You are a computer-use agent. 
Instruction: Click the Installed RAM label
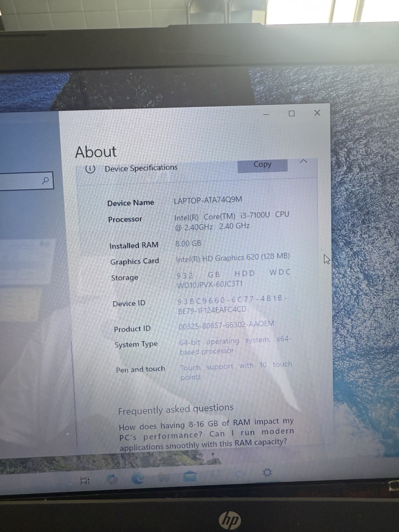pyautogui.click(x=134, y=245)
